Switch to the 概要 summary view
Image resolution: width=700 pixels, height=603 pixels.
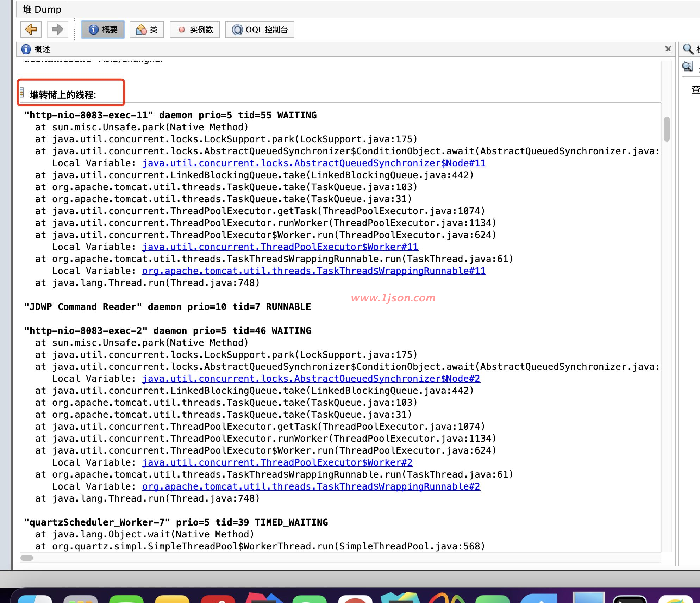[103, 30]
